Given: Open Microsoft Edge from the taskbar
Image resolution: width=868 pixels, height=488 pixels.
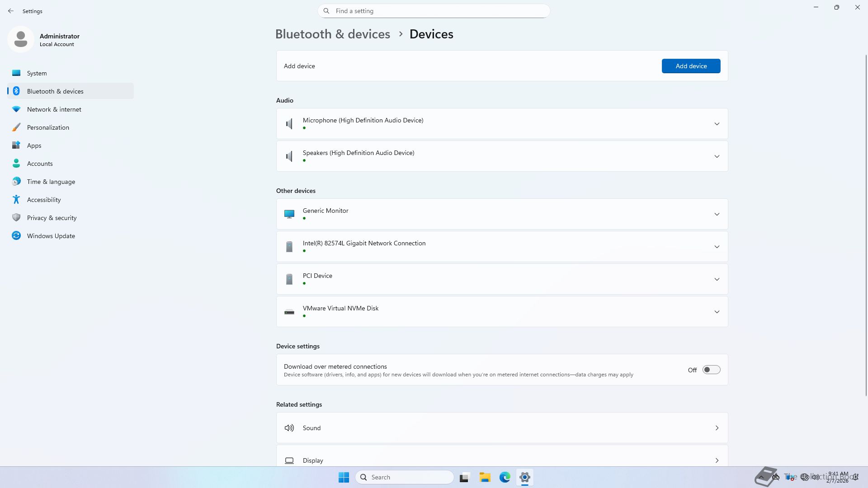Looking at the screenshot, I should tap(505, 477).
